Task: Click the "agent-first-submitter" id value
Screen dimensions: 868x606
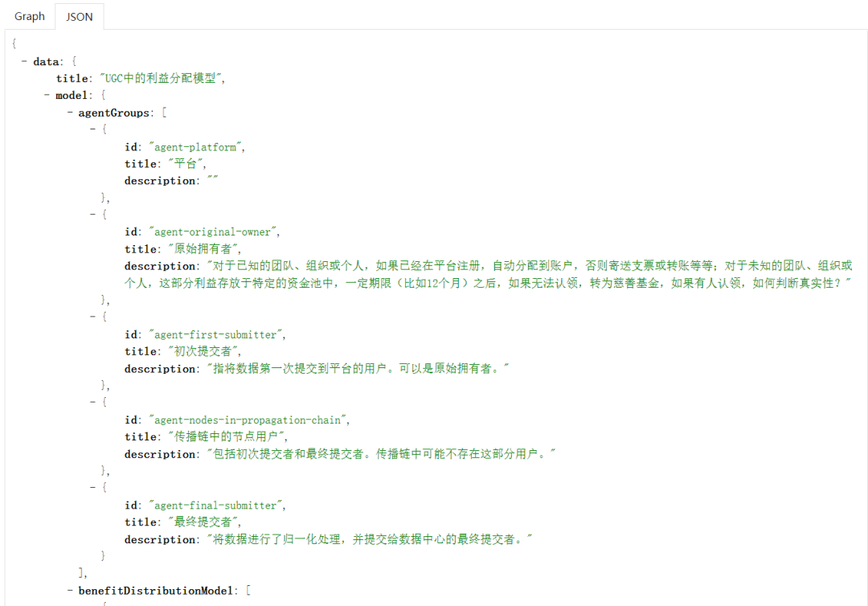Action: click(x=216, y=334)
